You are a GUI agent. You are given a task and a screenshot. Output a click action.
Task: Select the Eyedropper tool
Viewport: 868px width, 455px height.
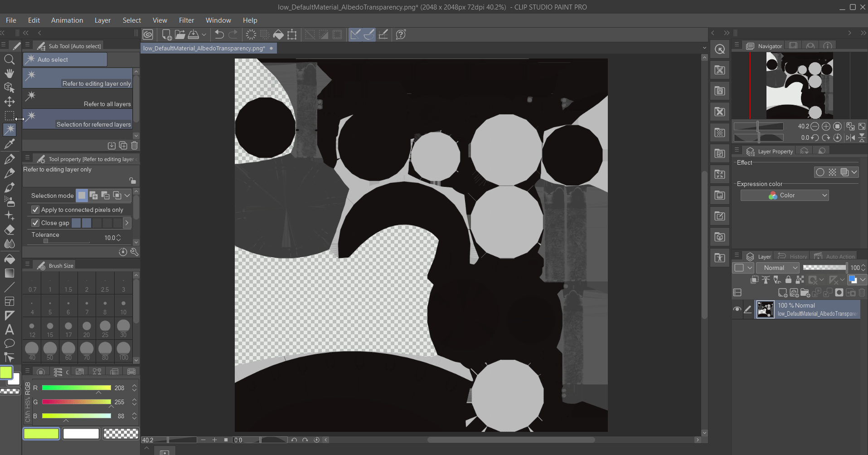pyautogui.click(x=9, y=144)
